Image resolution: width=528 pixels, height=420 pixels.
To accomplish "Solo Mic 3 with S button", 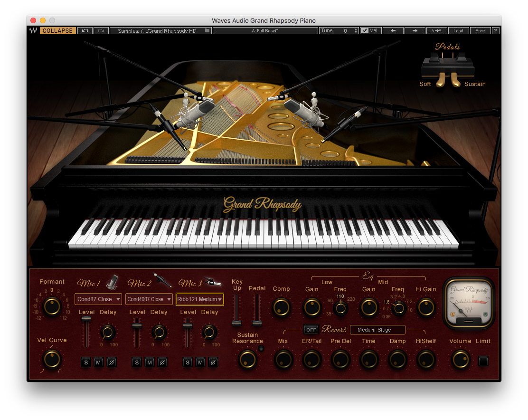I will tap(188, 363).
